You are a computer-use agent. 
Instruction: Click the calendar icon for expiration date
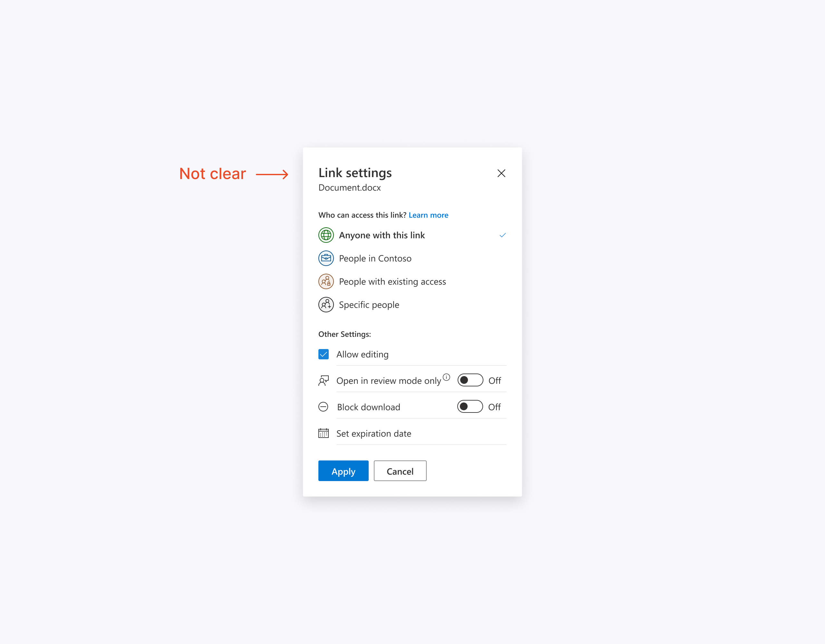(323, 433)
